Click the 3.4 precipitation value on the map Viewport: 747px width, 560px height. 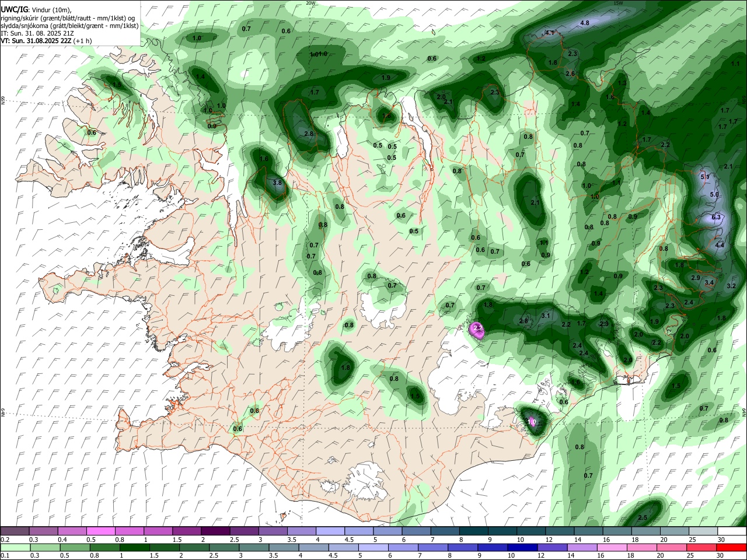pos(709,283)
